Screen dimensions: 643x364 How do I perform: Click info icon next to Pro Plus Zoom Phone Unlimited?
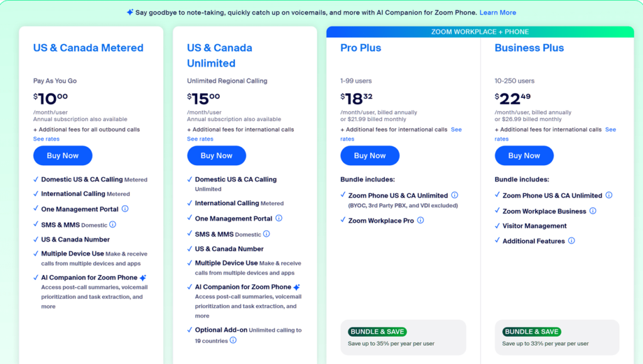pos(455,195)
